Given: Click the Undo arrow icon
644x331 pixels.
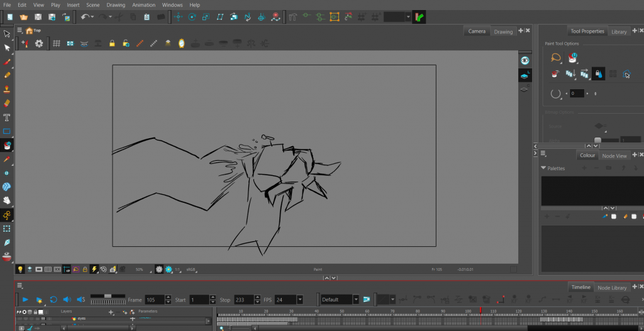Looking at the screenshot, I should tap(84, 16).
